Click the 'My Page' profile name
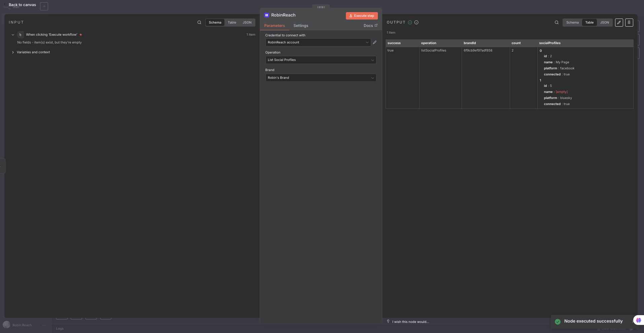This screenshot has width=644, height=333. pos(562,62)
